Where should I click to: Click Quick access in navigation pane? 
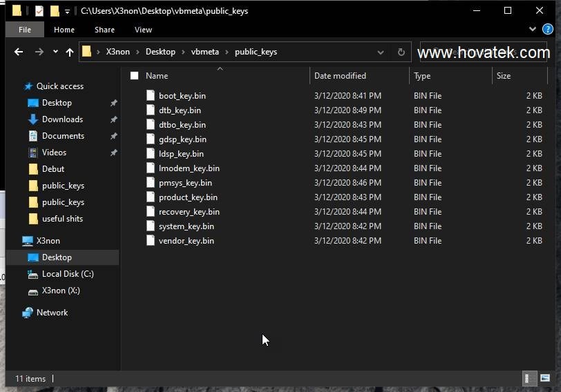click(x=59, y=86)
